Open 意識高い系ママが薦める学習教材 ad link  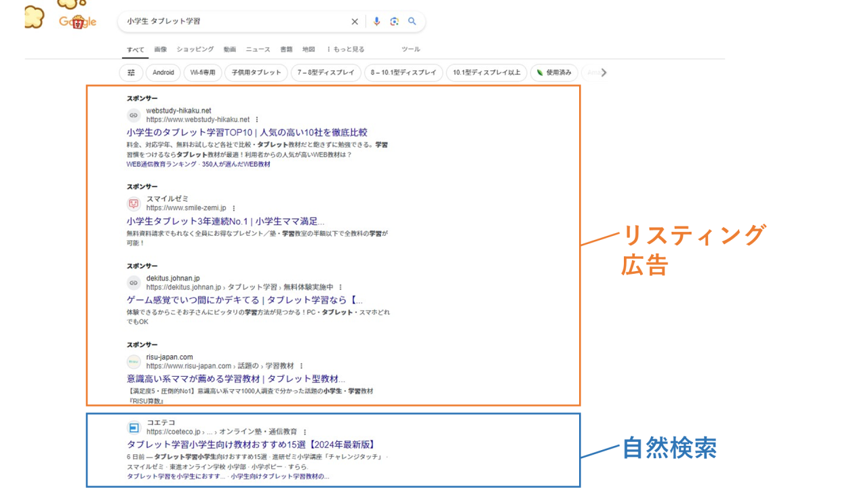[x=236, y=379]
